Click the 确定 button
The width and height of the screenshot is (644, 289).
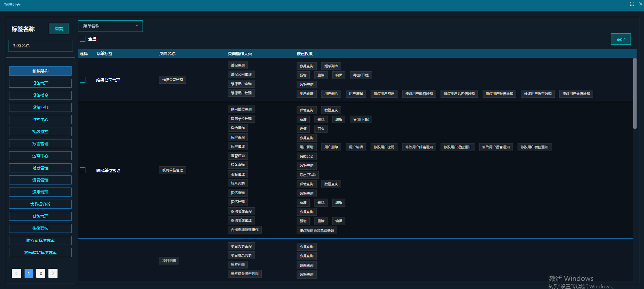(x=620, y=39)
